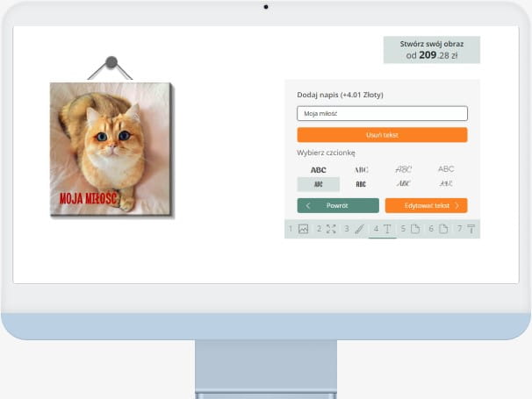532x399 pixels.
Task: Open step 6 page icon
Action: tap(443, 229)
